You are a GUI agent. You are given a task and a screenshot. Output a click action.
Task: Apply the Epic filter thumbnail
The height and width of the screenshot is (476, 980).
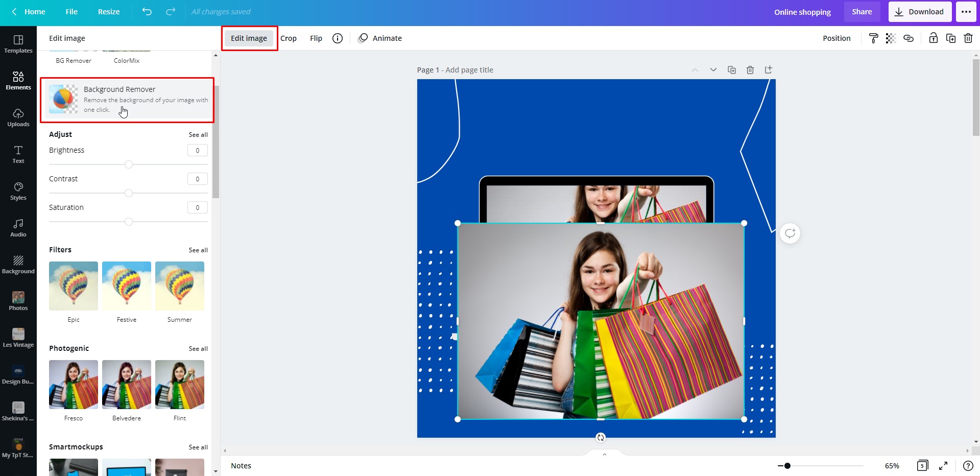pos(74,286)
